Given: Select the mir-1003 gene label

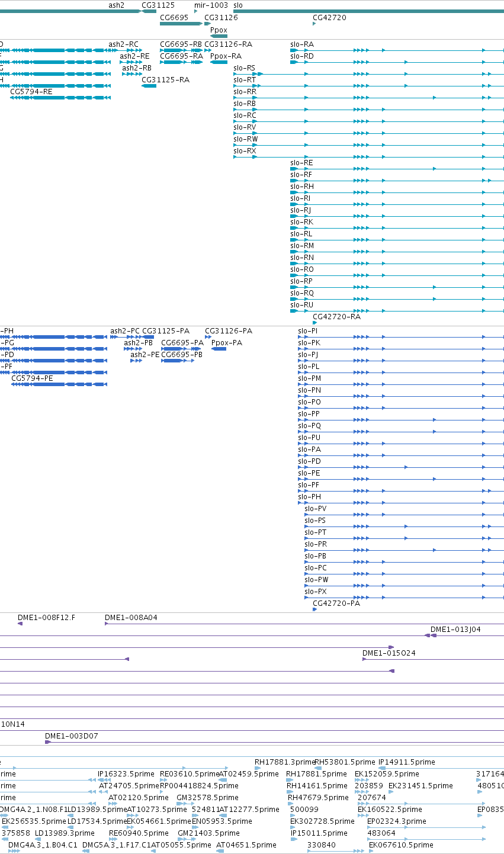Looking at the screenshot, I should (x=211, y=5).
